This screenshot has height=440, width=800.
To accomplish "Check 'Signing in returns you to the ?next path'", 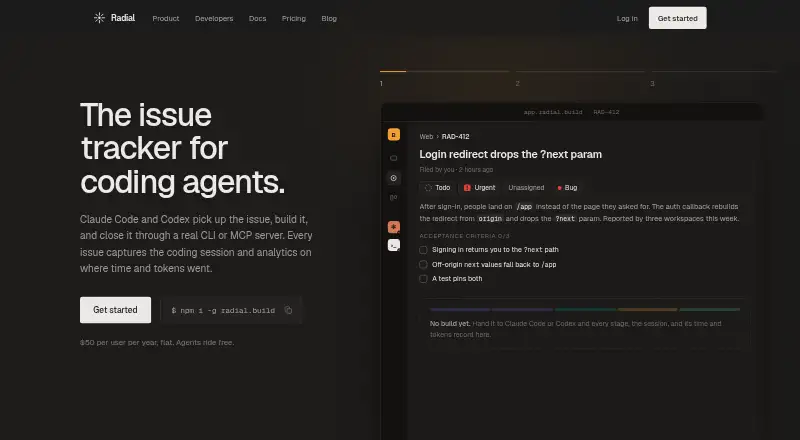I will (x=423, y=250).
